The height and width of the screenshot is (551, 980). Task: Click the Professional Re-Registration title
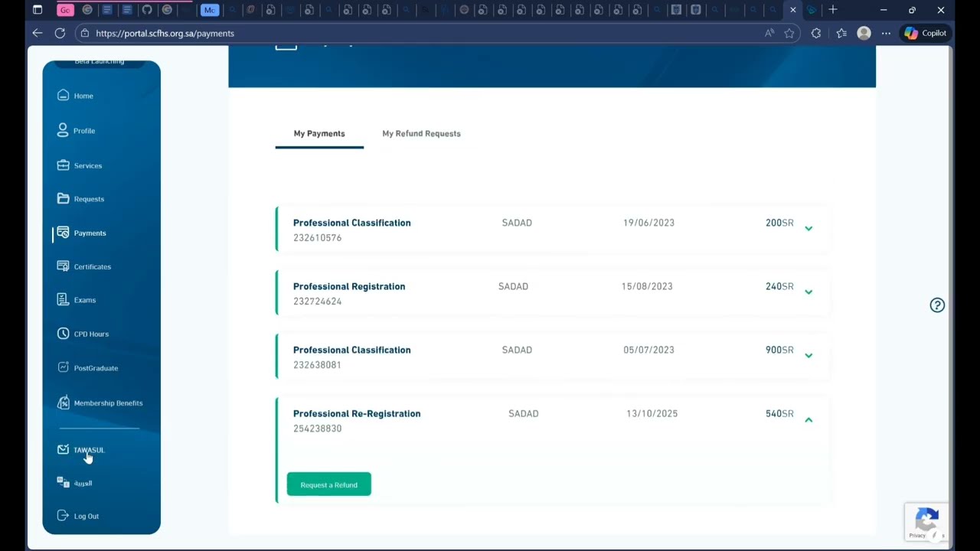pyautogui.click(x=357, y=413)
